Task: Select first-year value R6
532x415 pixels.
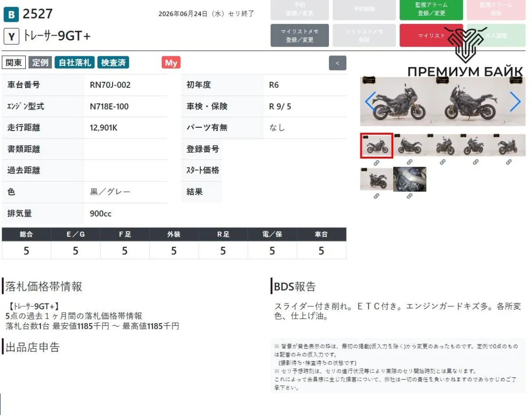Action: tap(274, 85)
